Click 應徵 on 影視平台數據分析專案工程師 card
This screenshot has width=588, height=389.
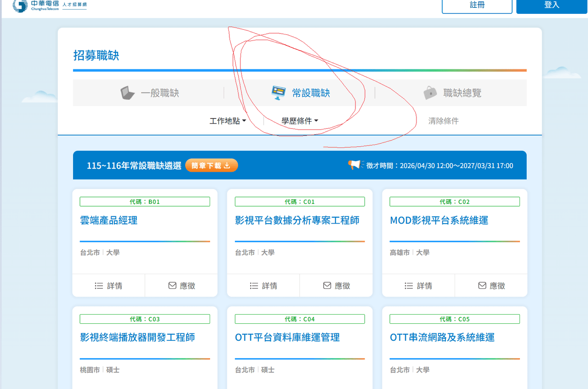click(x=337, y=286)
